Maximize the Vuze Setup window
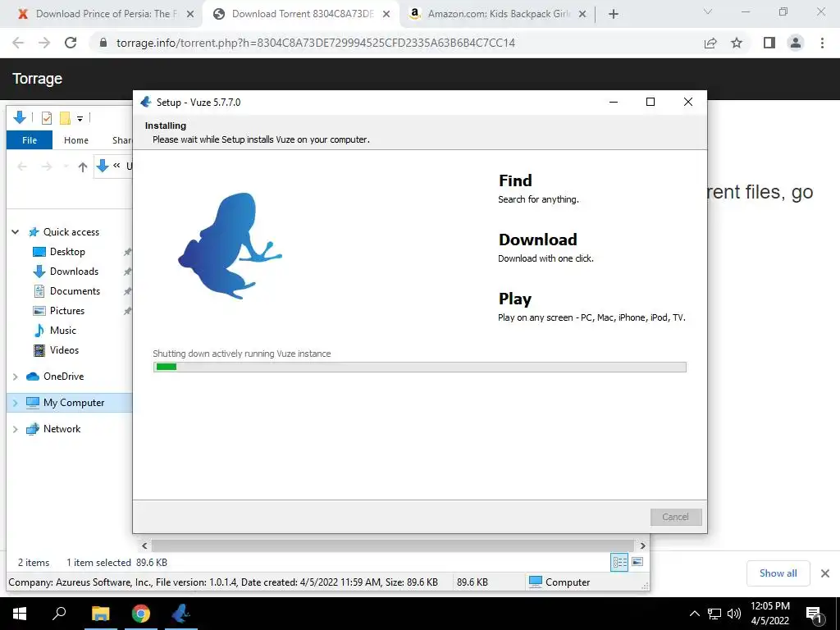Screen dimensions: 840x630 pos(651,102)
